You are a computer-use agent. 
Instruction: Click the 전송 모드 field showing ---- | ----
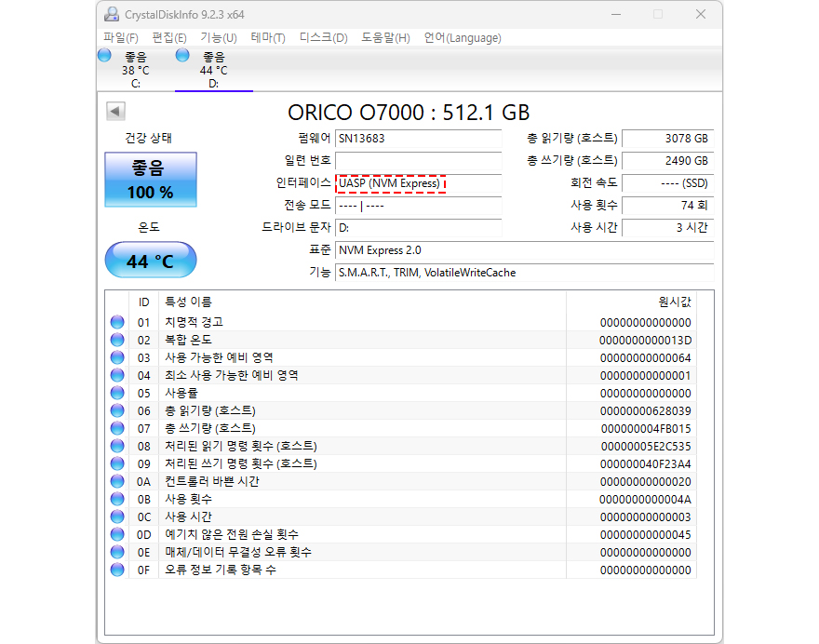[419, 206]
